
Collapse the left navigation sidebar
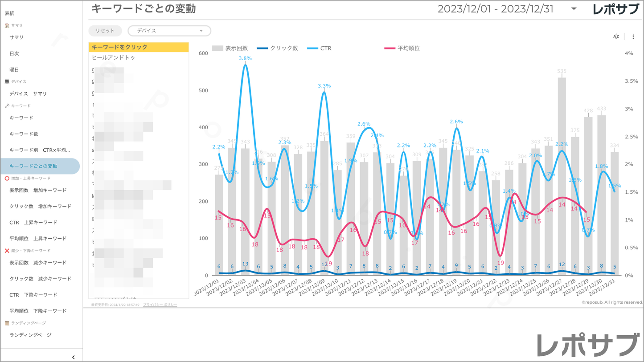[74, 357]
